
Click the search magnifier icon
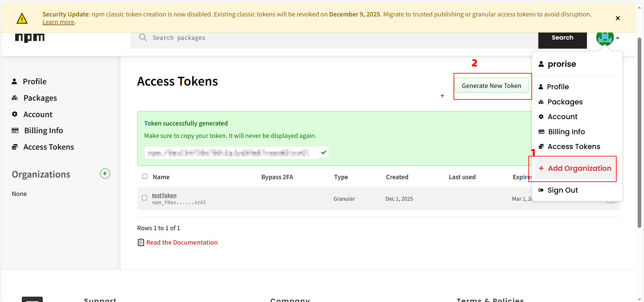click(x=143, y=37)
